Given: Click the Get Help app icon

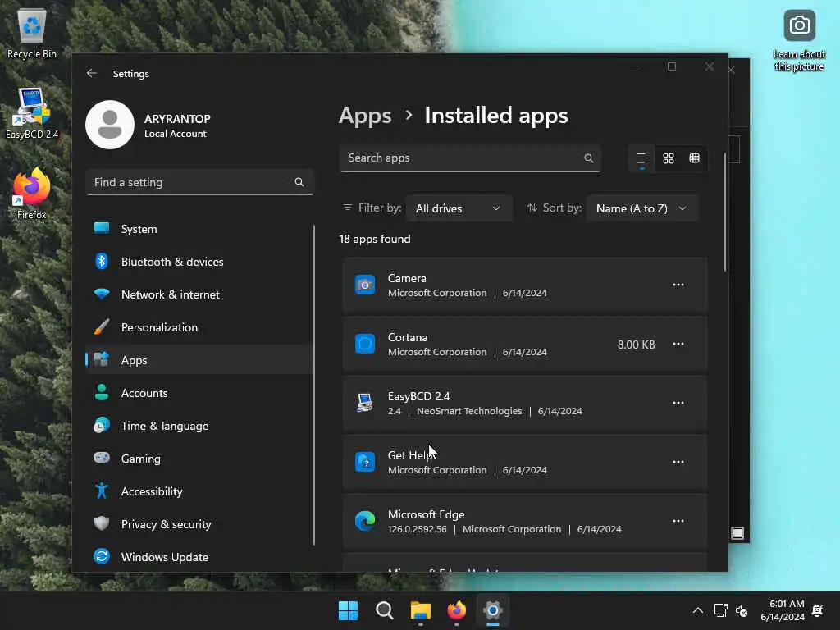Looking at the screenshot, I should [365, 462].
